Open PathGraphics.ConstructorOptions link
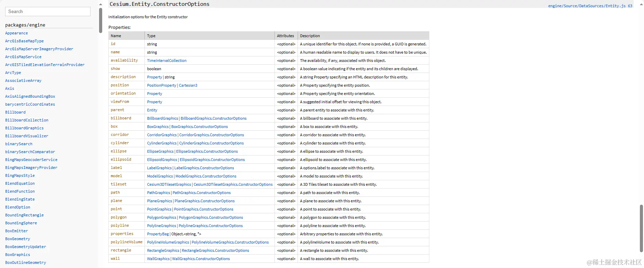 tap(202, 193)
